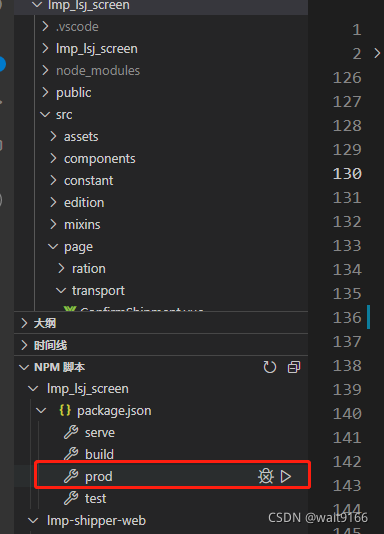
Task: Collapse the src folder
Action: tap(45, 114)
